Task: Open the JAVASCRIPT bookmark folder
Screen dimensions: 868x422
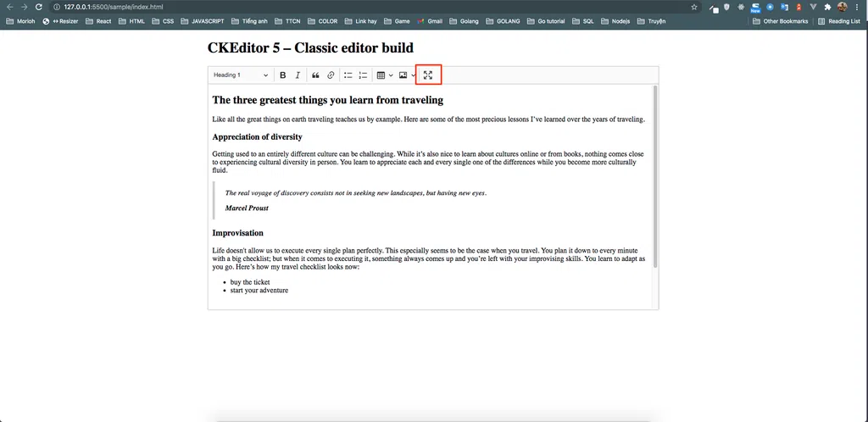Action: [202, 21]
